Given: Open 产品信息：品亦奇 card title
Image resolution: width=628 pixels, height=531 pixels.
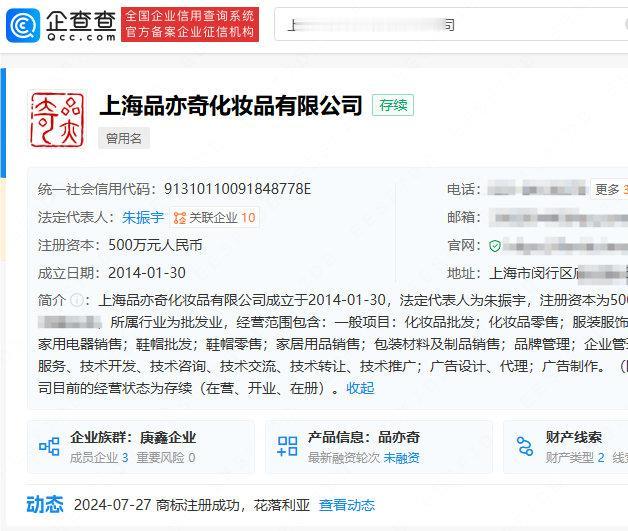Looking at the screenshot, I should point(364,437).
